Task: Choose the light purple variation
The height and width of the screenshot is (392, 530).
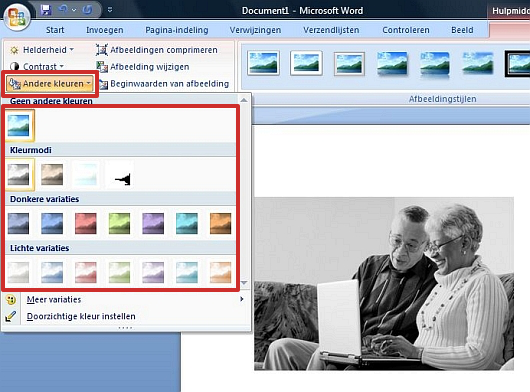Action: [x=153, y=272]
